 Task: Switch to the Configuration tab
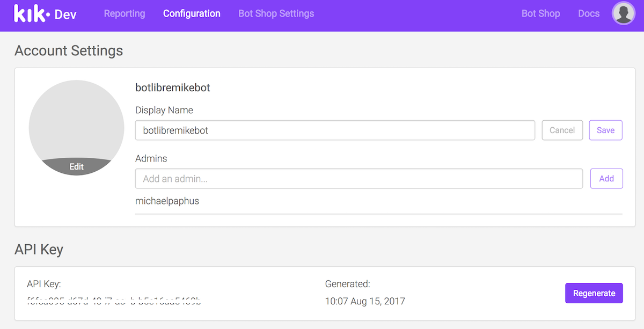tap(192, 13)
